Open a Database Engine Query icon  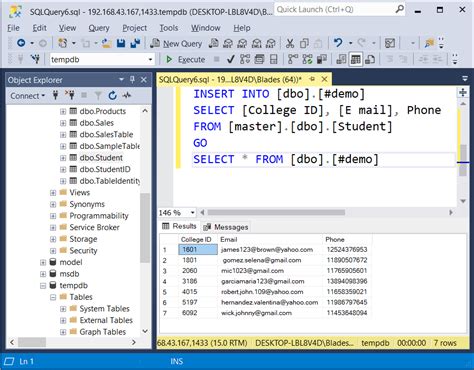coord(213,43)
